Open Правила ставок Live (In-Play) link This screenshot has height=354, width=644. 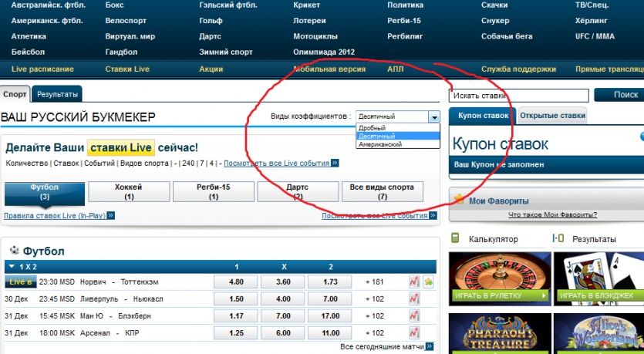click(x=55, y=215)
